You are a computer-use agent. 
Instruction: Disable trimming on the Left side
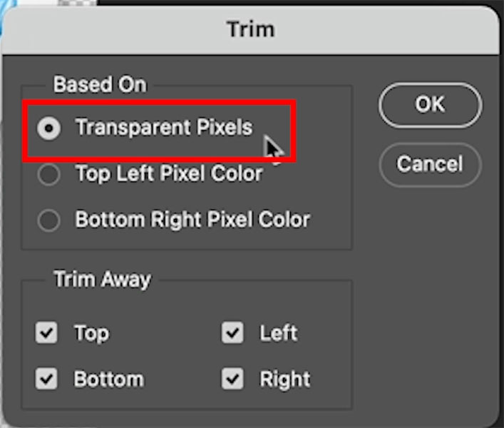coord(232,332)
